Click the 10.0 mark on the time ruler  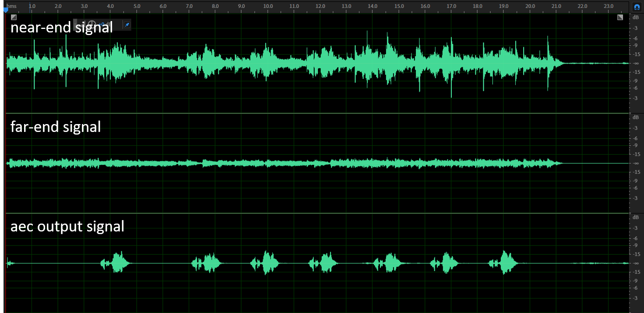coord(268,7)
